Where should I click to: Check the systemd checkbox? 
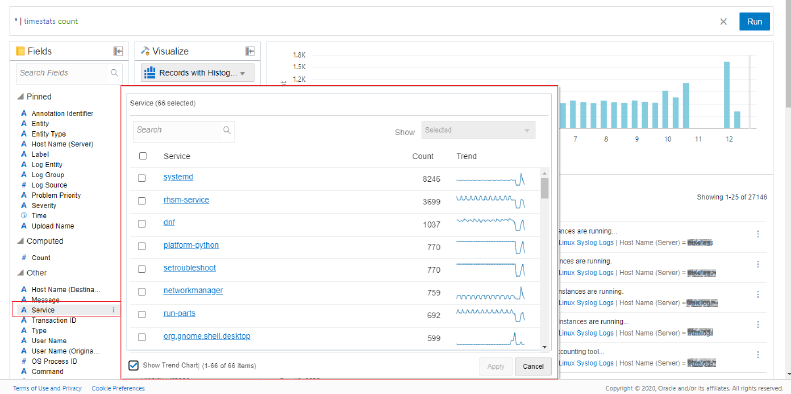coord(142,178)
